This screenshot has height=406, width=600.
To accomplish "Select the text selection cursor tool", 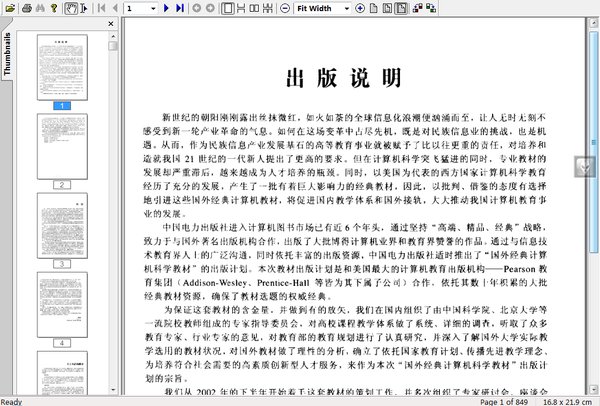I will 84,8.
